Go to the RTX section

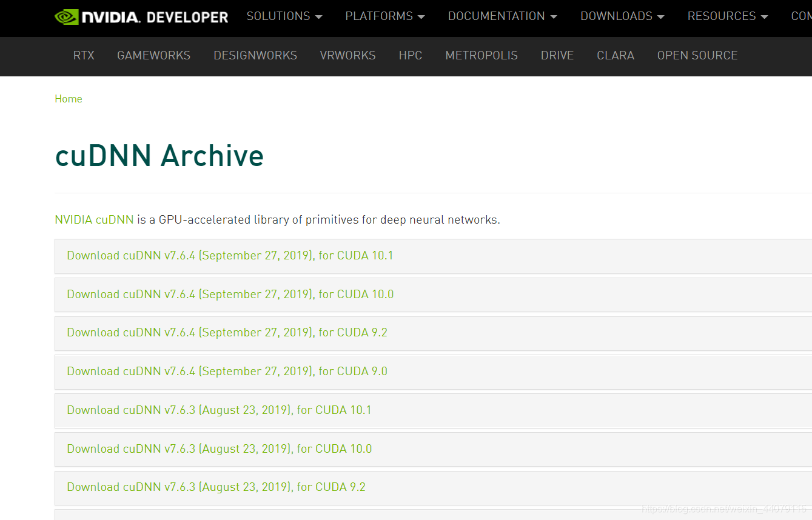[x=84, y=55]
